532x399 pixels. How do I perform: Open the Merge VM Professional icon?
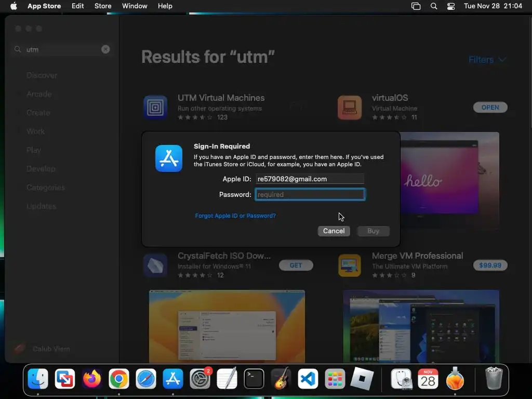tap(350, 265)
